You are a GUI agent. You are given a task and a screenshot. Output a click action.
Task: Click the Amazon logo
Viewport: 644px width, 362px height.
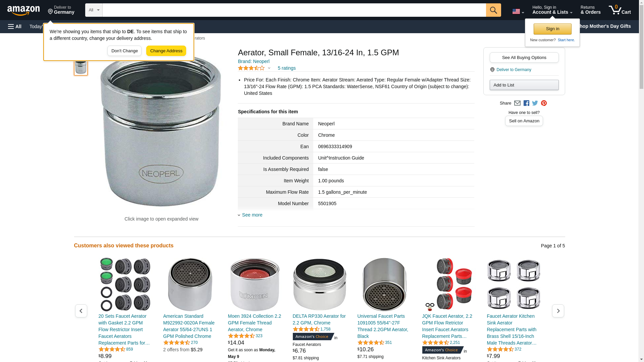coord(23,10)
